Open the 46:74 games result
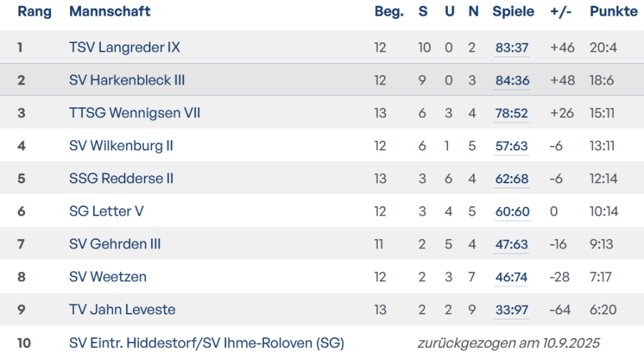 [512, 277]
